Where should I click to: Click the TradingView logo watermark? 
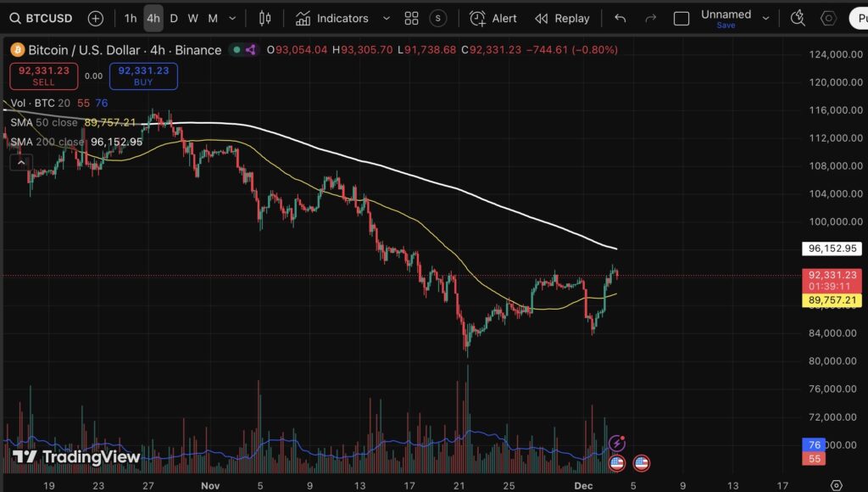tap(75, 456)
